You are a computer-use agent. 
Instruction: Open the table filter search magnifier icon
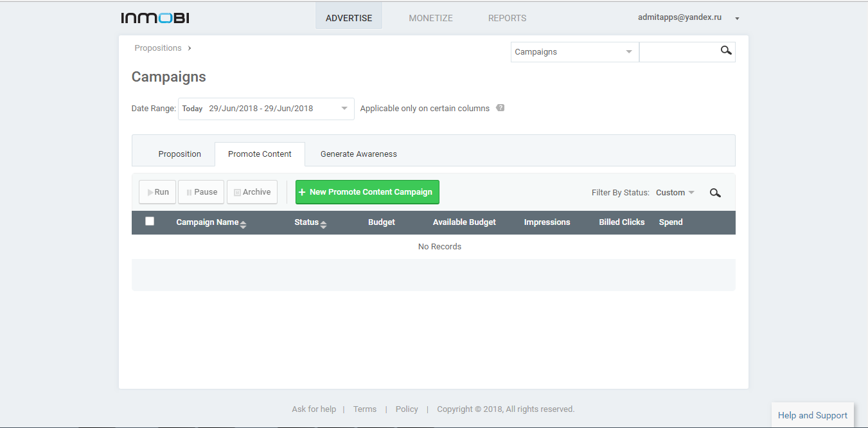[715, 193]
